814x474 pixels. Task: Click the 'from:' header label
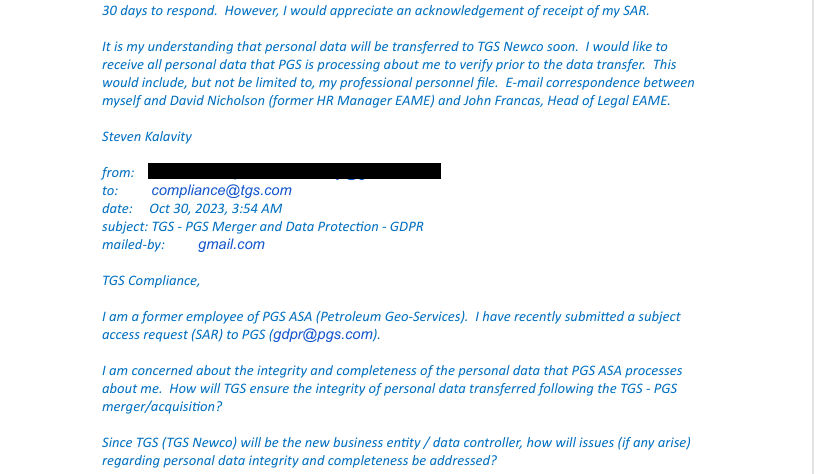tap(118, 173)
